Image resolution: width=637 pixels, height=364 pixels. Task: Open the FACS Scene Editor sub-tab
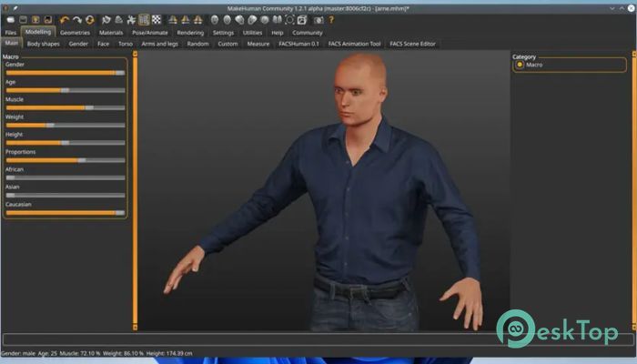[412, 44]
